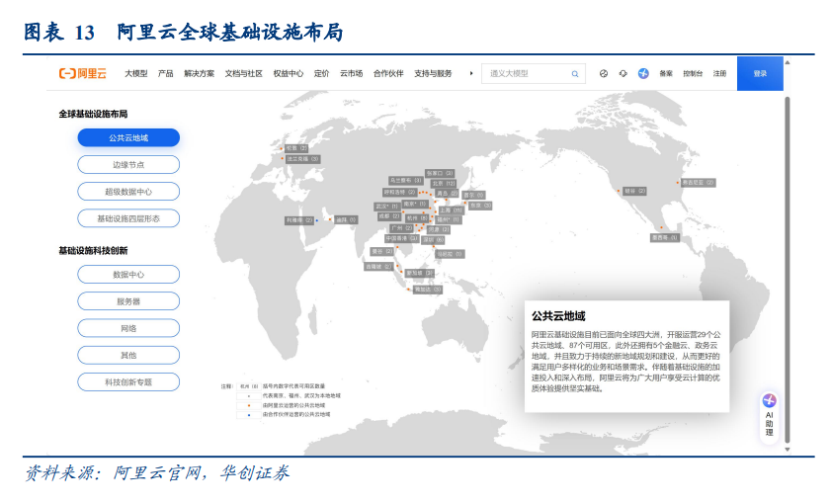831x504 pixels.
Task: Click the 伦敦 (2) map label
Action: (x=296, y=148)
